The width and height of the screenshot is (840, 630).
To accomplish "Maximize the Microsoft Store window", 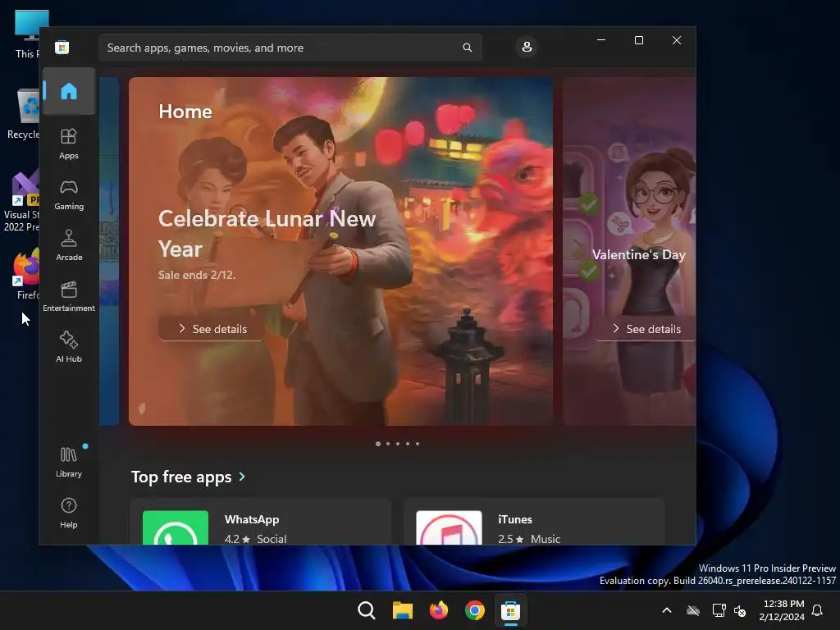I will coord(638,40).
